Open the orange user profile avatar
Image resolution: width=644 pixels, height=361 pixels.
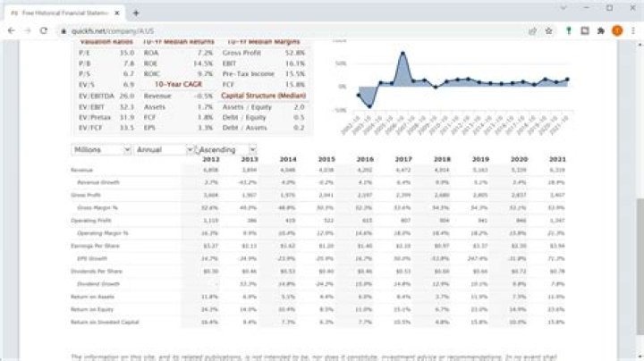pyautogui.click(x=616, y=30)
